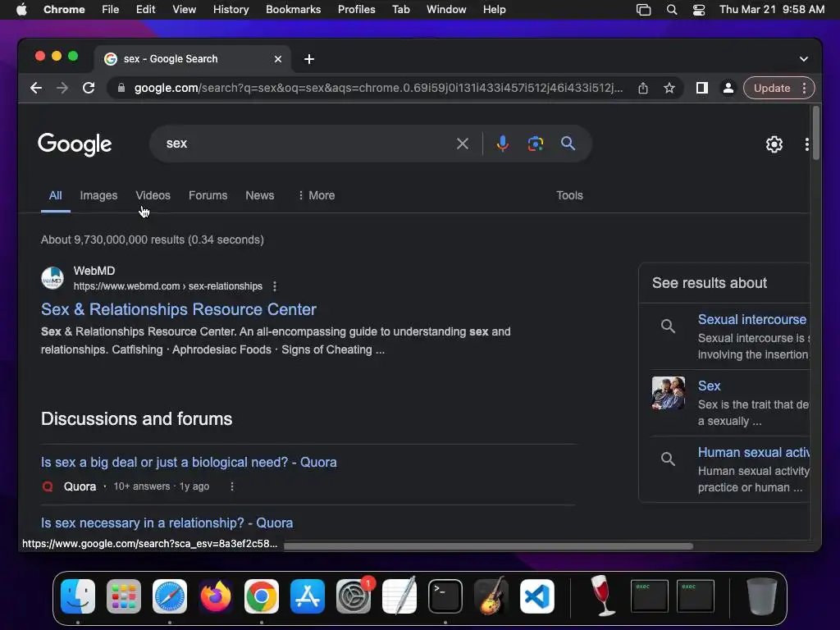Expand the tab search chevron
Screen dimensions: 840x630
point(804,59)
